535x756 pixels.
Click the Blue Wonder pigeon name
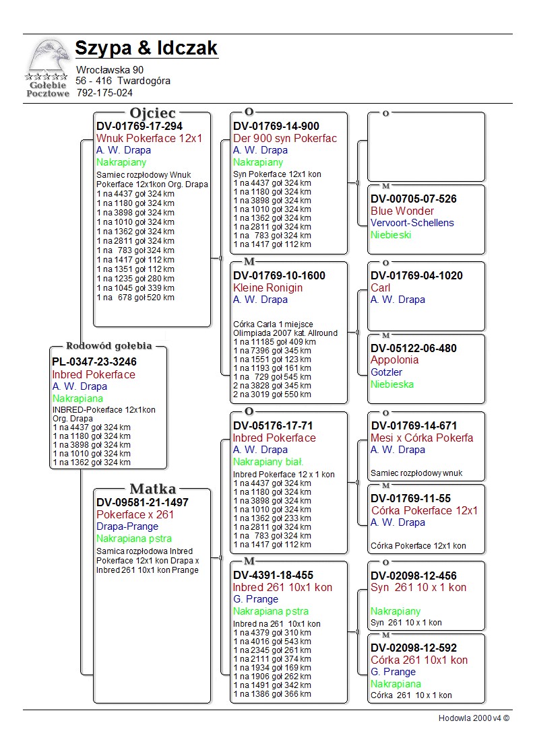pos(402,211)
